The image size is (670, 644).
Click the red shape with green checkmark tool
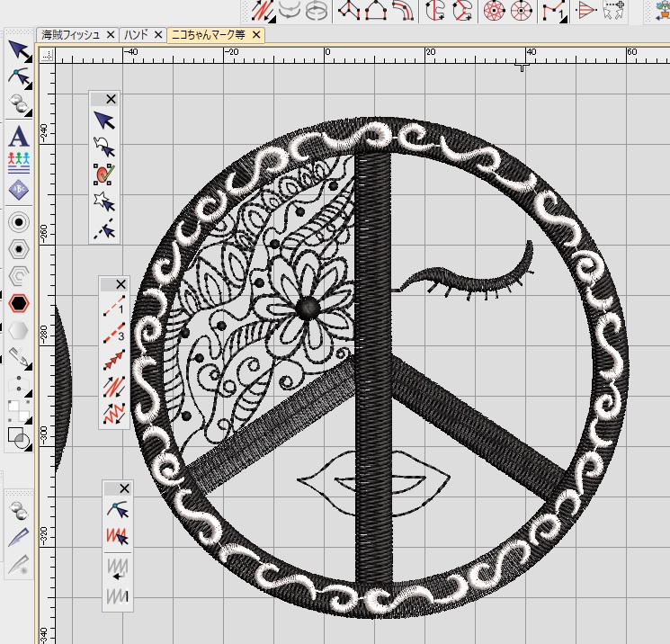(104, 174)
